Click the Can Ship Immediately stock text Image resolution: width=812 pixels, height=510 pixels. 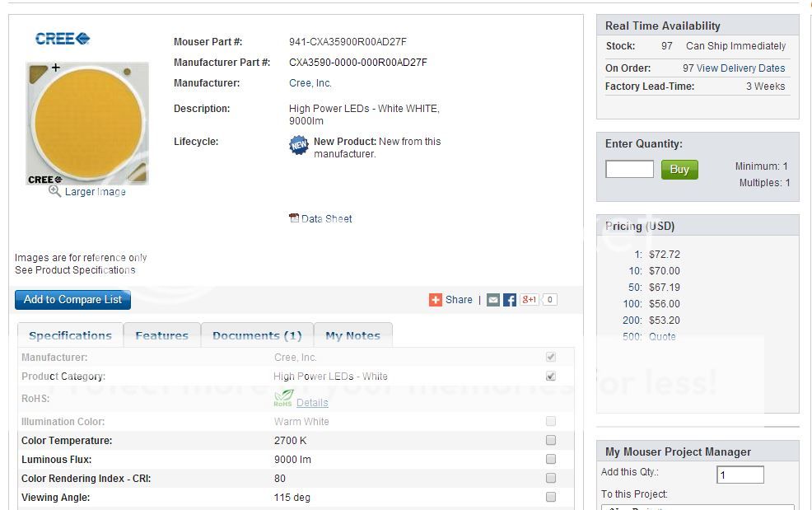pyautogui.click(x=736, y=45)
